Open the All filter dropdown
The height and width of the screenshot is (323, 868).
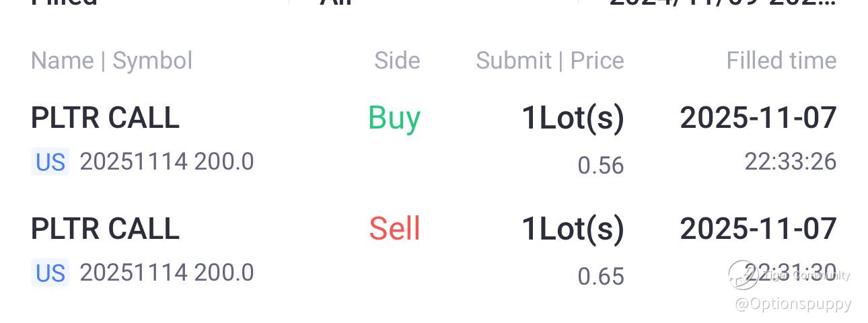(x=336, y=2)
